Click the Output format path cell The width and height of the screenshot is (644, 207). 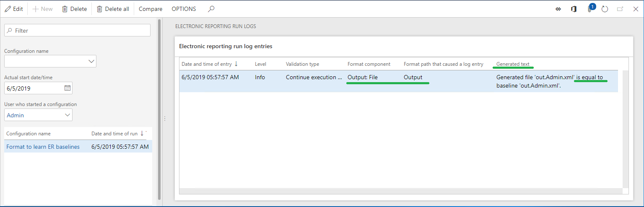(413, 77)
